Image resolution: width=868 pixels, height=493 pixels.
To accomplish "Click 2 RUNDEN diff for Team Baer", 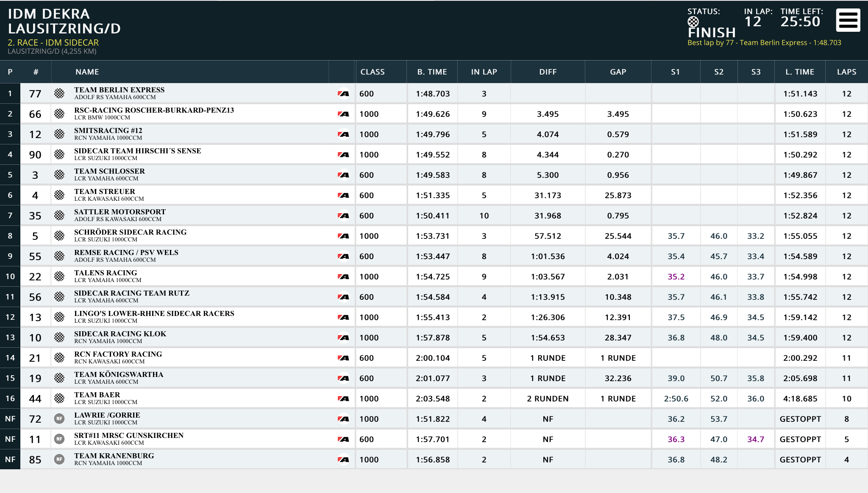I will point(548,399).
